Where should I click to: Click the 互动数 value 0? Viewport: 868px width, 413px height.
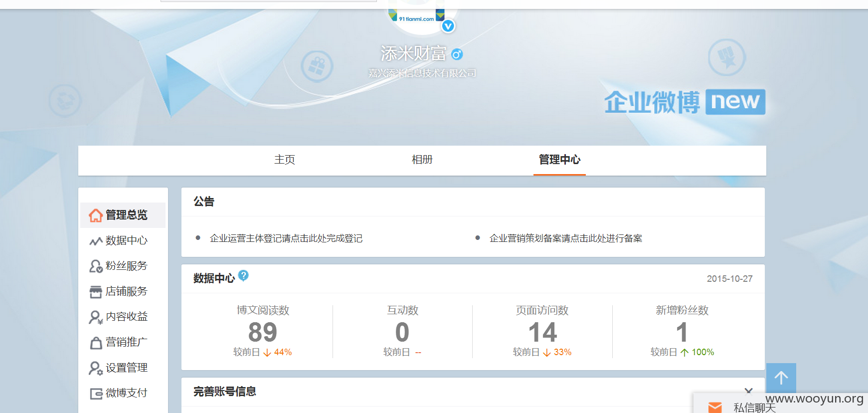pos(402,332)
